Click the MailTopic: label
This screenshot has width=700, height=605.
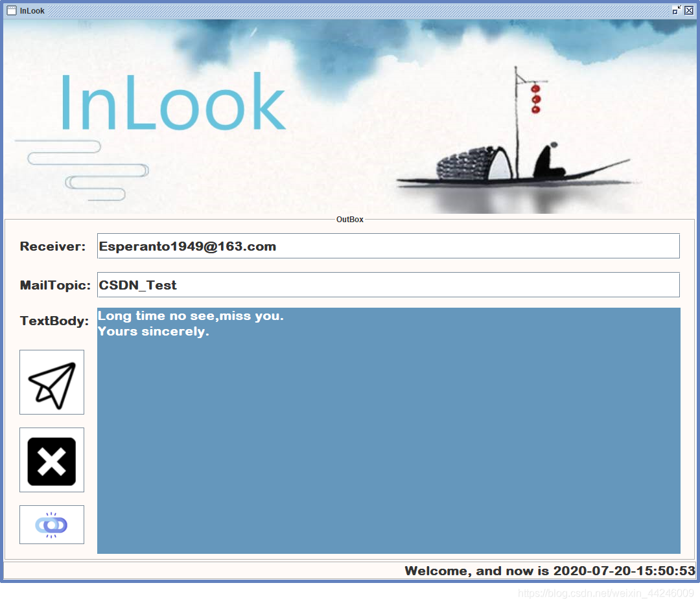point(55,285)
